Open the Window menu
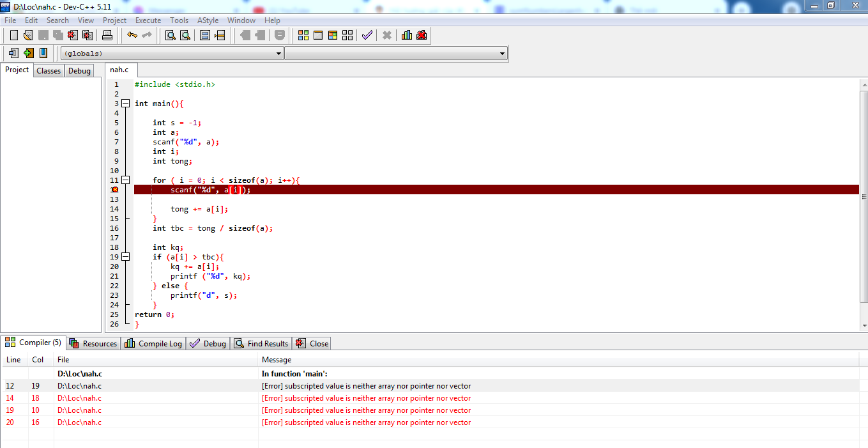Screen dimensions: 868x448 [x=241, y=20]
